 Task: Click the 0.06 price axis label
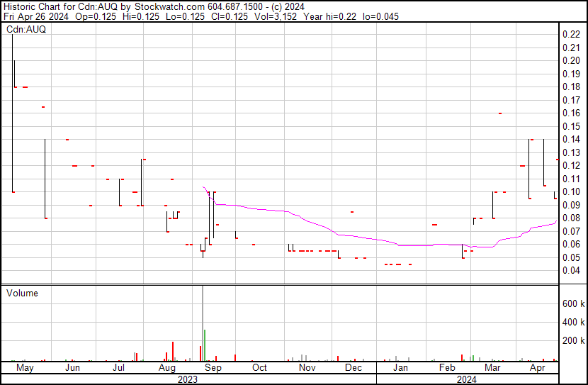[x=571, y=245]
